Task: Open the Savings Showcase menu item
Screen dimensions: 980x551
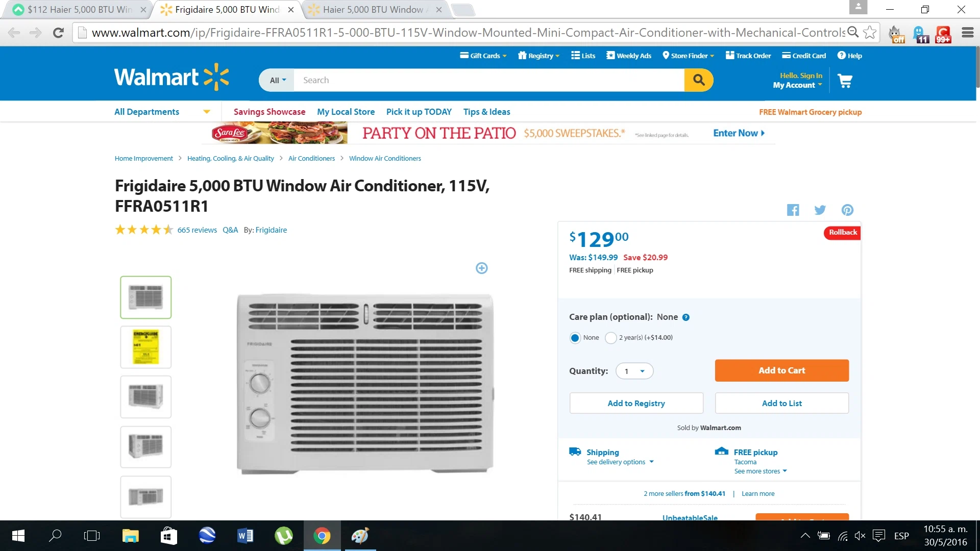Action: [269, 112]
